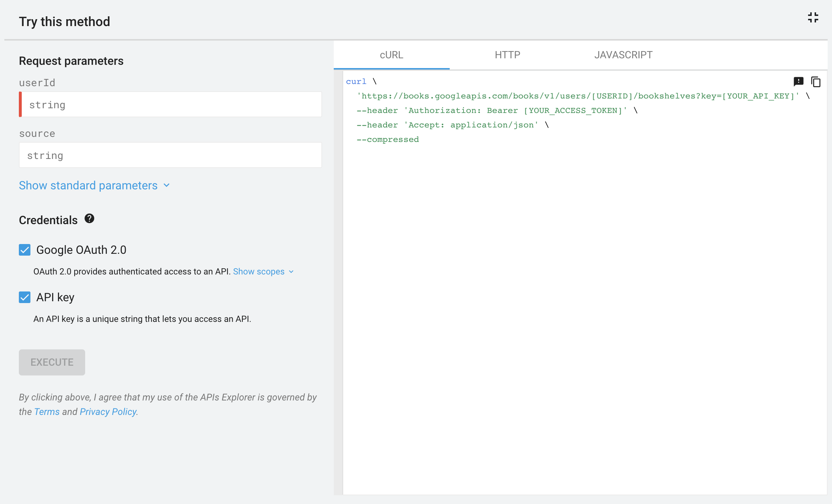Screen dimensions: 832x504
Task: Disable the API key credential
Action: (x=24, y=297)
